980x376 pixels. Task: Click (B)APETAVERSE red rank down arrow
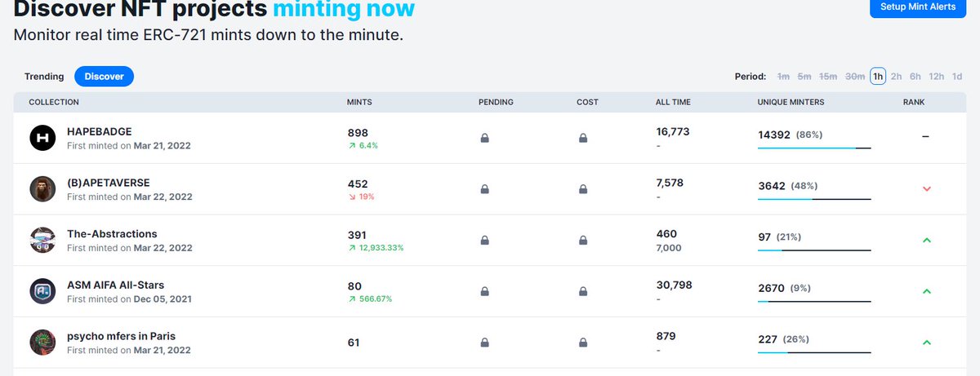click(926, 189)
